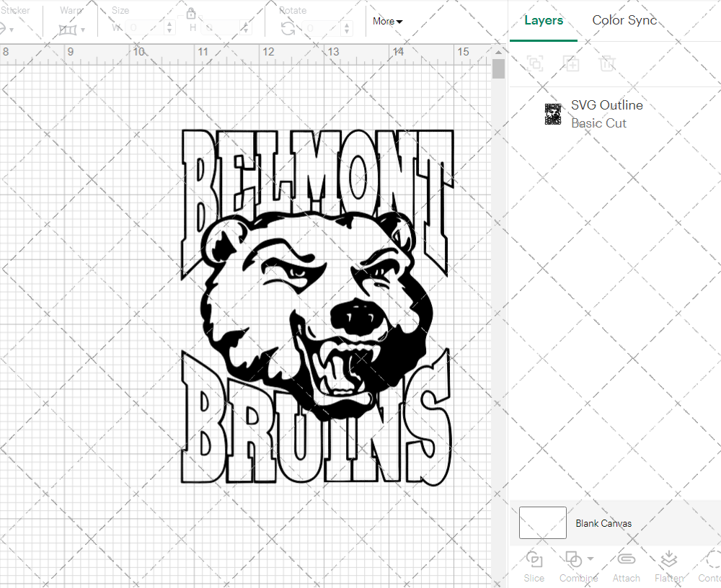The width and height of the screenshot is (721, 588).
Task: Open the More dropdown
Action: [x=387, y=21]
